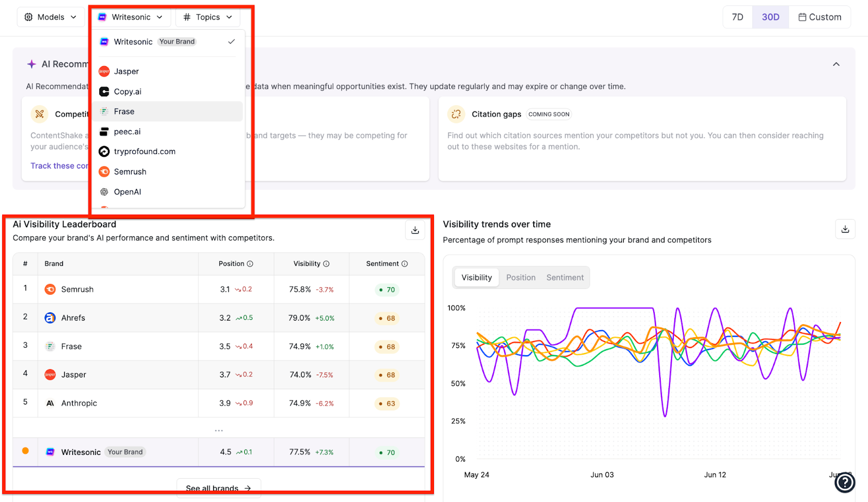Click the Writesonic visibility value 77.5%
This screenshot has width=868, height=502.
point(300,452)
